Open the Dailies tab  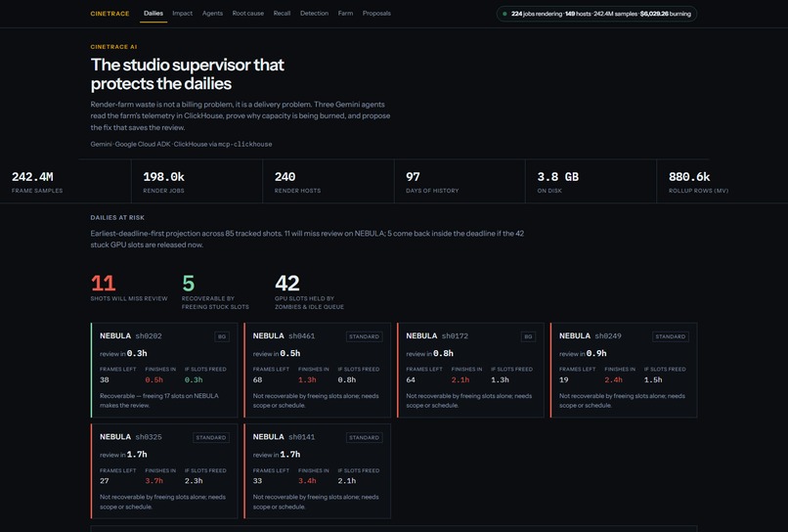[x=153, y=14]
